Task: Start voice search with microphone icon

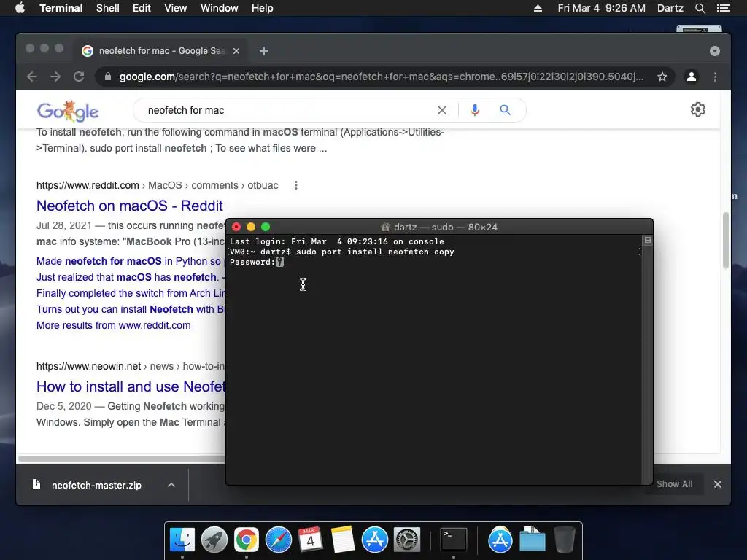Action: (x=474, y=111)
